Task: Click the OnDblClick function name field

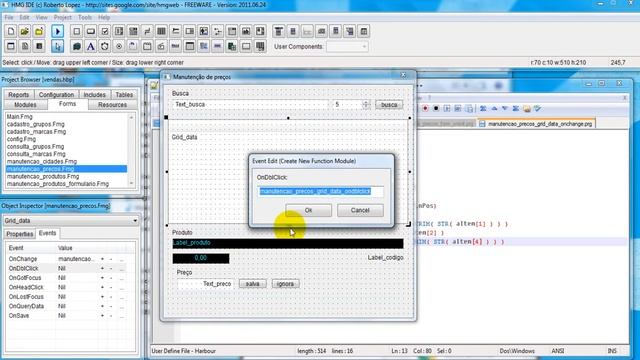Action: pyautogui.click(x=320, y=191)
